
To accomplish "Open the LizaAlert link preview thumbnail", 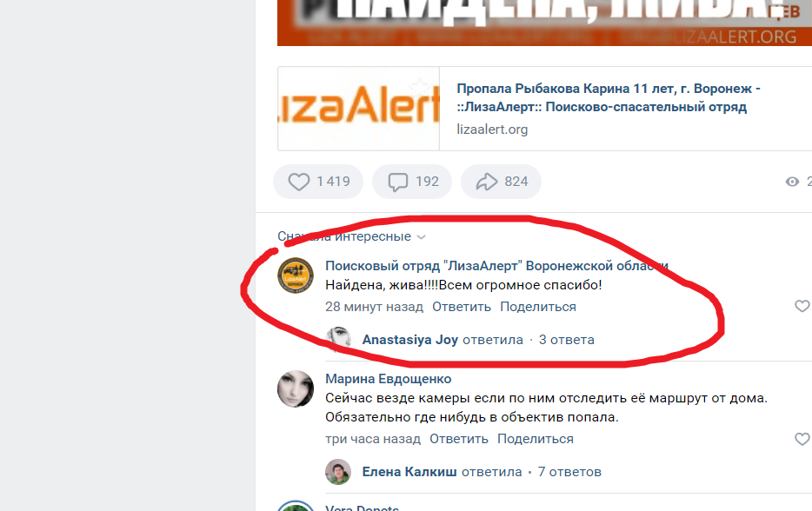I will click(x=358, y=109).
